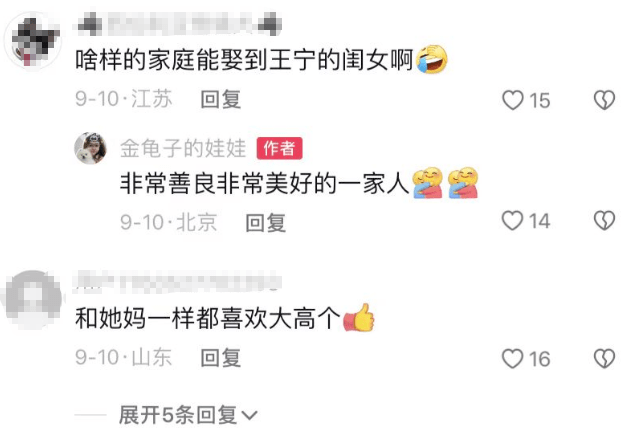Click the red 作者 badge
The image size is (638, 441).
279,148
